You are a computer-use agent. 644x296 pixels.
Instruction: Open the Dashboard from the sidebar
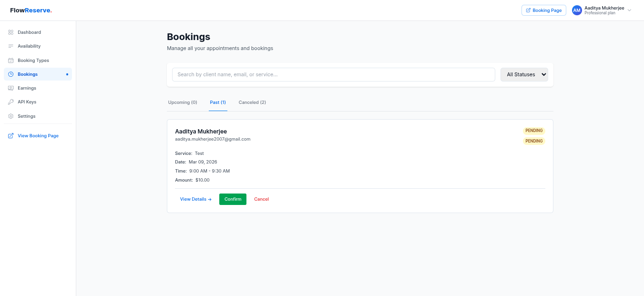[10, 32]
